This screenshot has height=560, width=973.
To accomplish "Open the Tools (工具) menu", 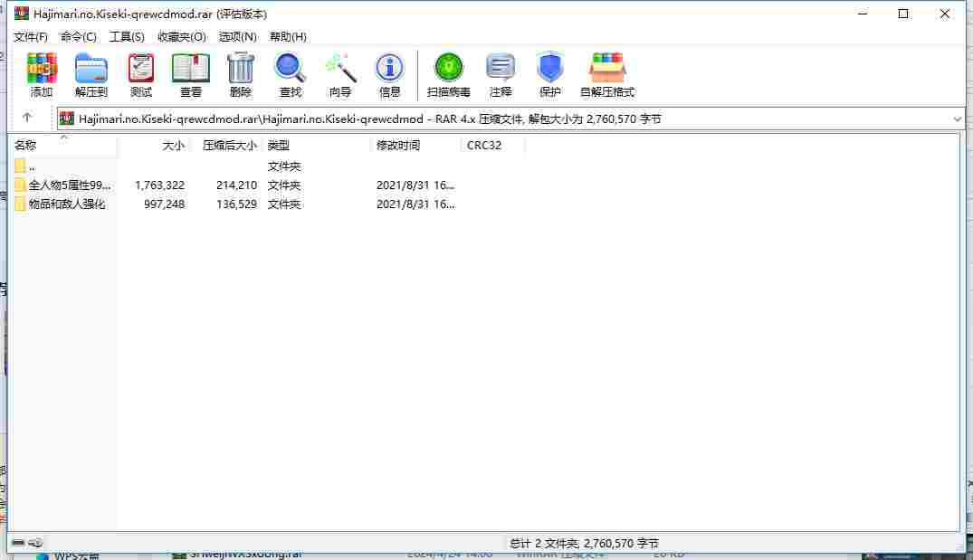I will tap(127, 36).
